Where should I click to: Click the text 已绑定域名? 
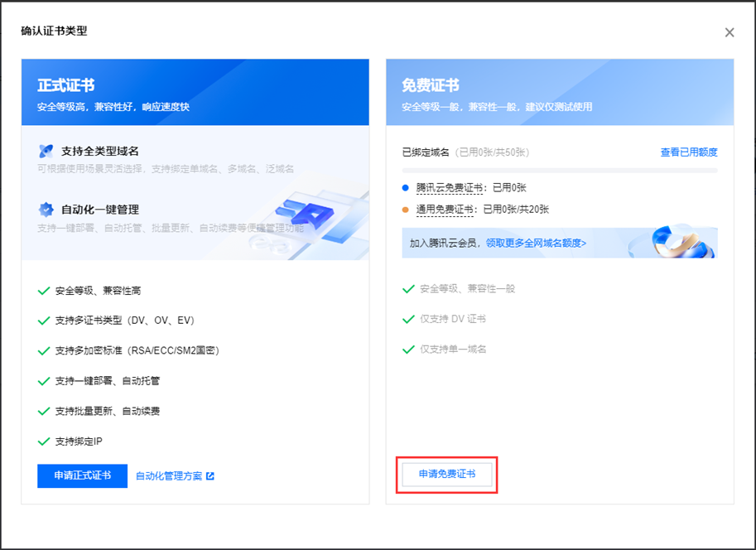(426, 152)
